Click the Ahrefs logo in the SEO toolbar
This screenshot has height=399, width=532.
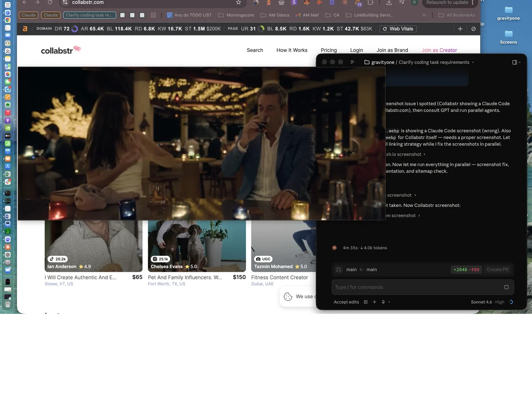[25, 29]
